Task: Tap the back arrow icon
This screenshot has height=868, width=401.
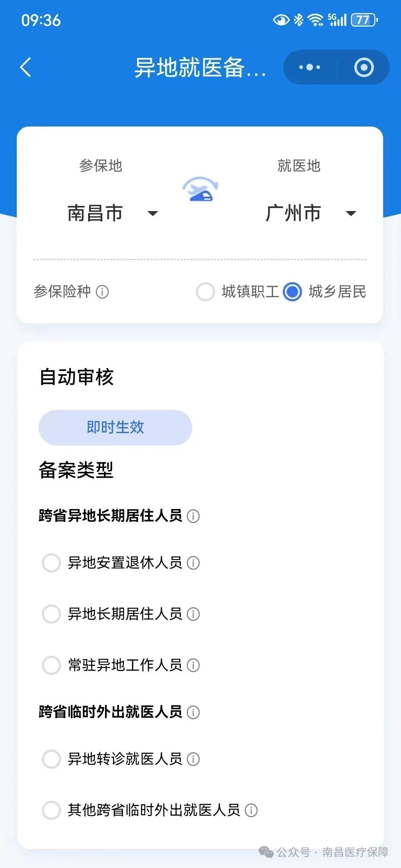Action: point(25,68)
